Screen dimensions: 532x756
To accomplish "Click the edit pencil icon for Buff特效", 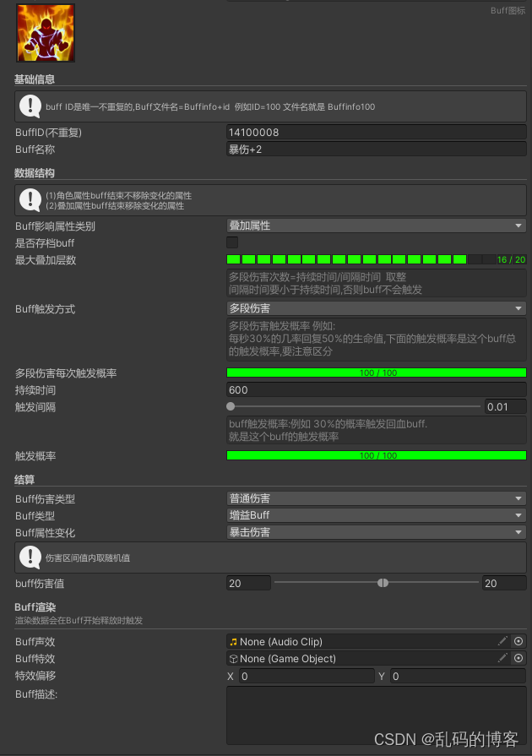I will tap(502, 658).
